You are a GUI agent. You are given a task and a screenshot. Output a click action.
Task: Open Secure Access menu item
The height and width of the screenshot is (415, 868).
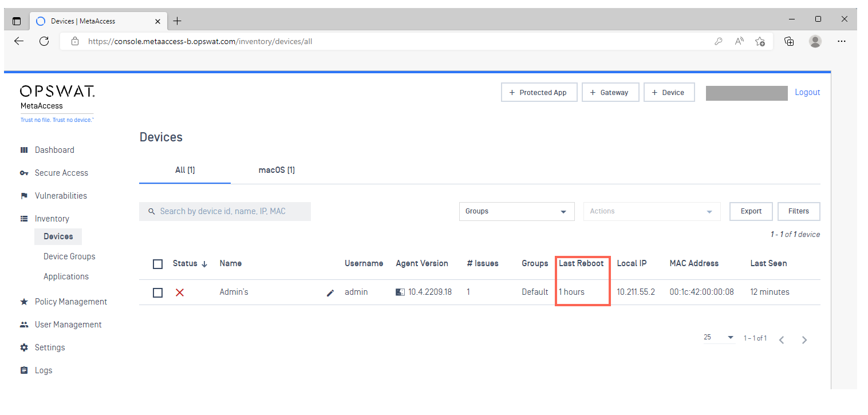[61, 173]
